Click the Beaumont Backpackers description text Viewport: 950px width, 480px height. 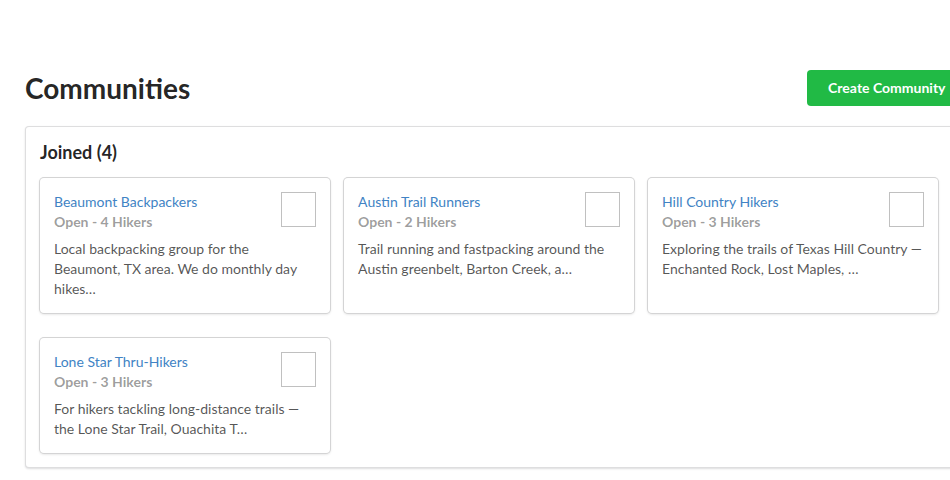(x=175, y=269)
